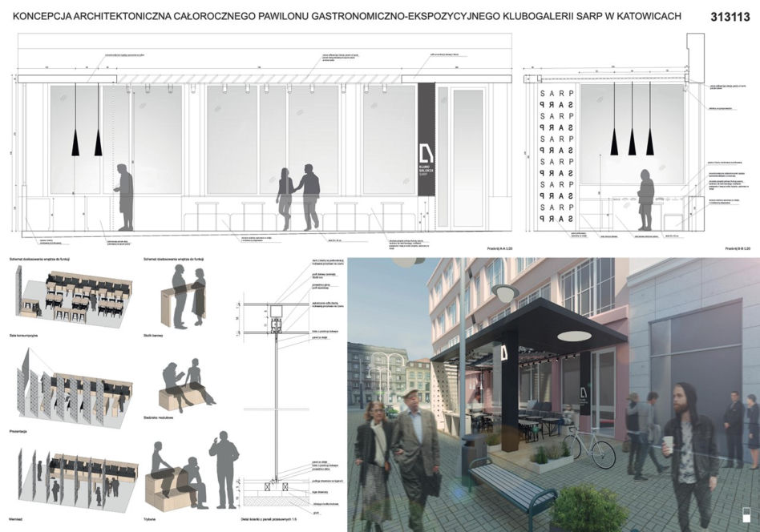The image size is (760, 532).
Task: Click the sliding panel wall detail drawing
Action: coord(290,388)
